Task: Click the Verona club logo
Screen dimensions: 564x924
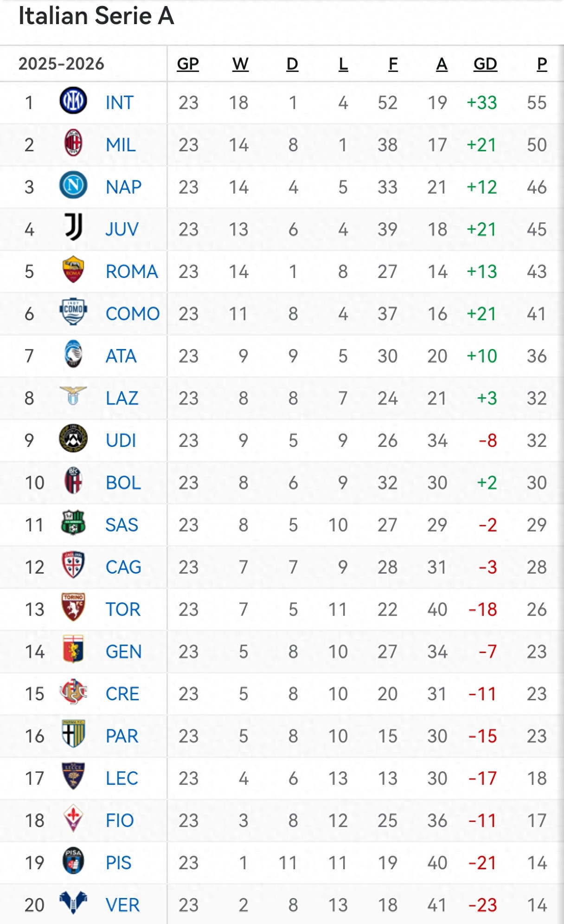Action: [73, 903]
